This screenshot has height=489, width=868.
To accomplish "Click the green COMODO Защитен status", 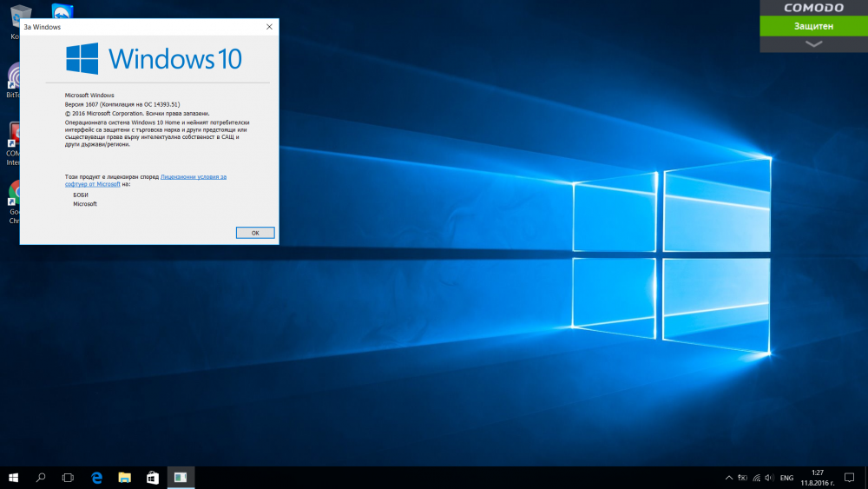I will pos(814,26).
